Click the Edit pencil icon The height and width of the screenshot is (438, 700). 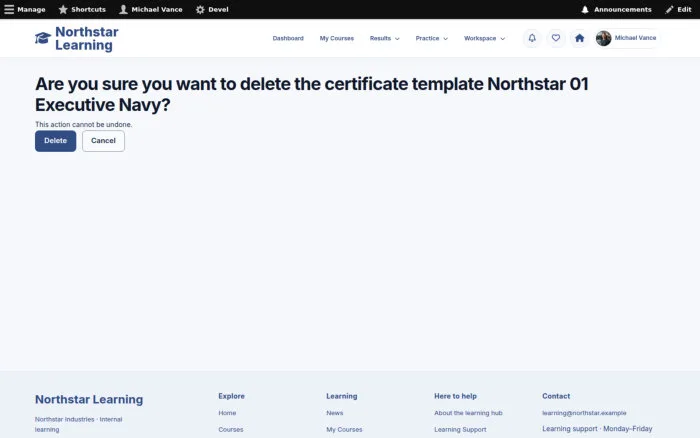[669, 9]
